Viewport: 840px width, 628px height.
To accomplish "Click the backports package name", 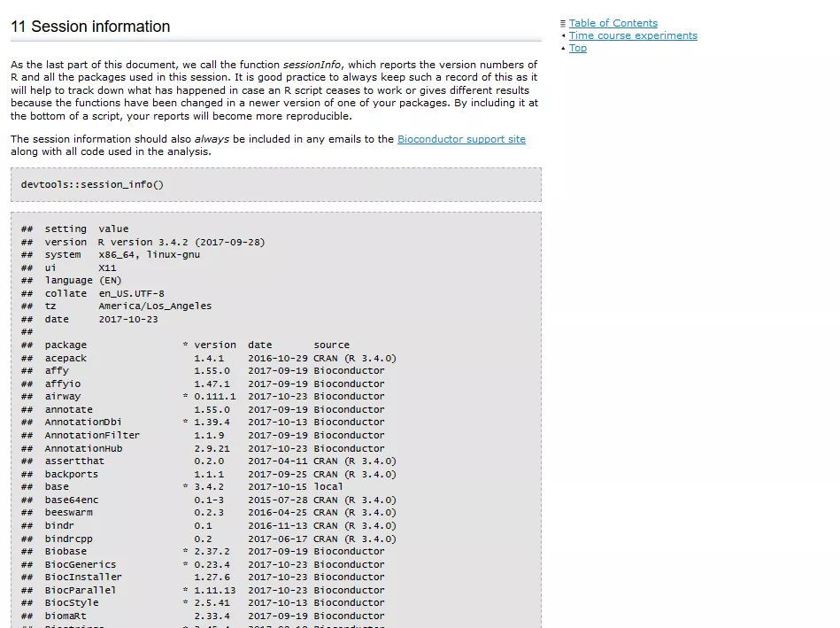I will pyautogui.click(x=71, y=474).
